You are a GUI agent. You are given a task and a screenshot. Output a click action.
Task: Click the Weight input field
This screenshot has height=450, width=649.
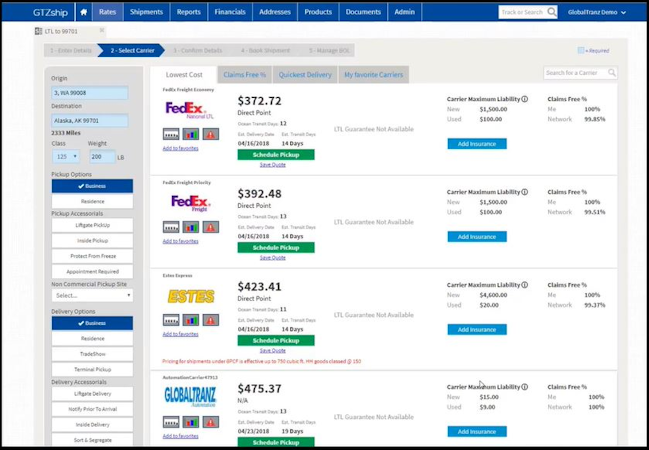click(101, 157)
